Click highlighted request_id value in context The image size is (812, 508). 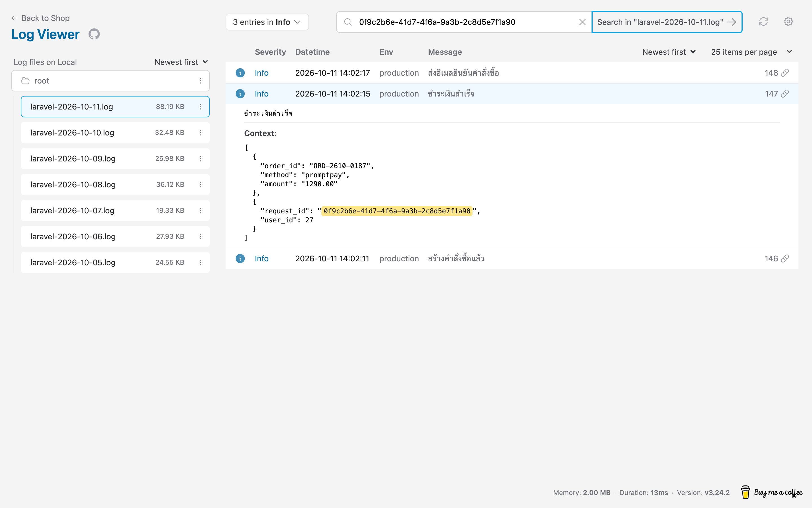397,211
